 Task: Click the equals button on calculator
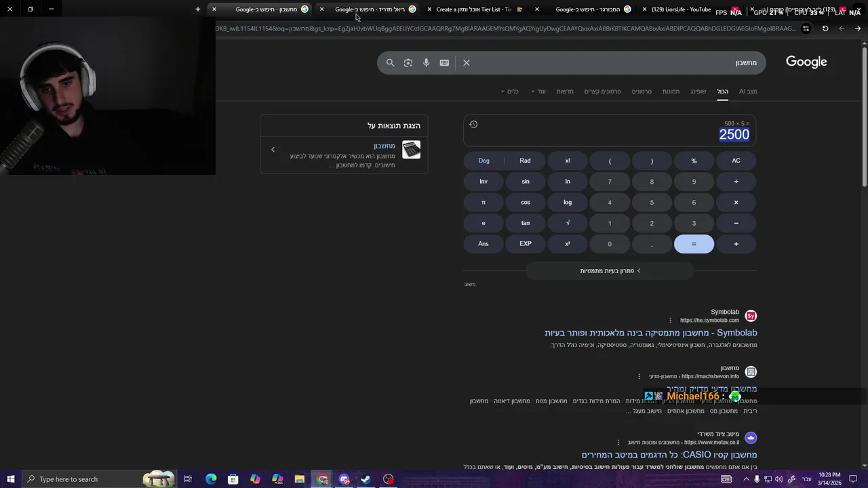(694, 244)
